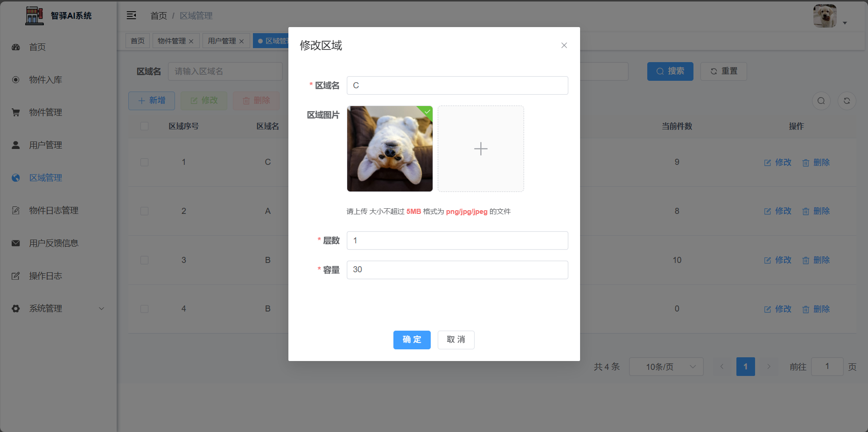This screenshot has width=868, height=432.
Task: Click the 区域名 search input field
Action: tap(225, 71)
